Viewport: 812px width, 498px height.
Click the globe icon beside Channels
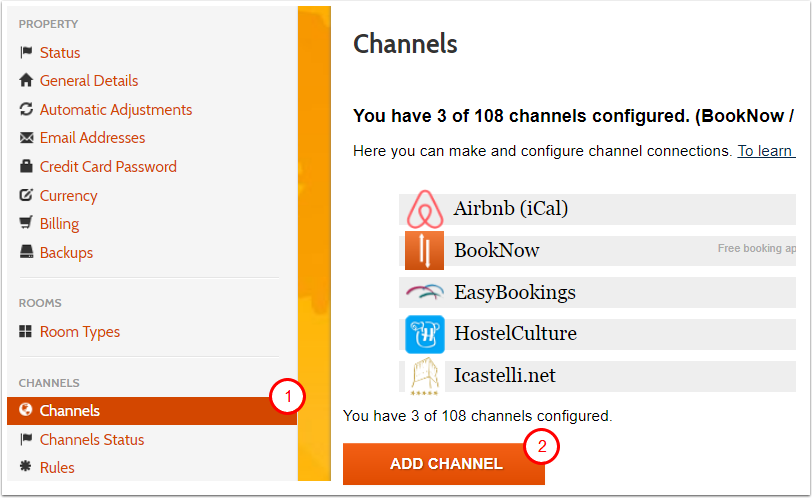pyautogui.click(x=25, y=409)
